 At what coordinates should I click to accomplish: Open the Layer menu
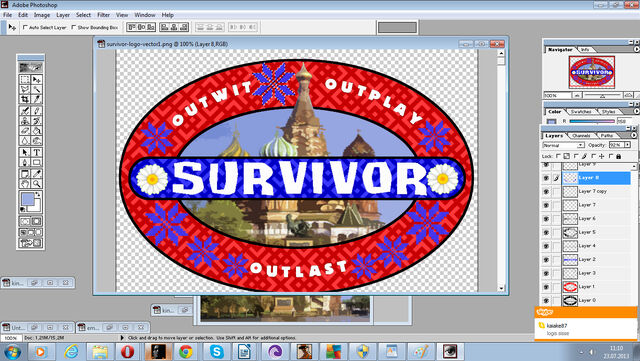(x=63, y=15)
